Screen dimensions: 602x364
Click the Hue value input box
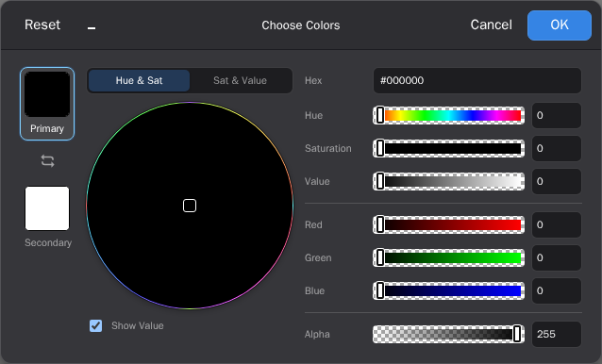click(x=557, y=115)
